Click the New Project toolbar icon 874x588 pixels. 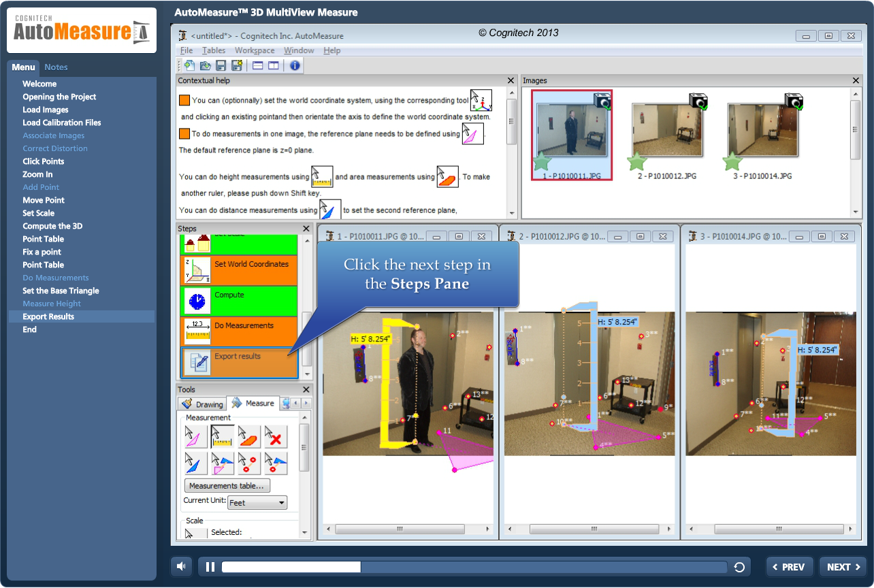pos(189,65)
